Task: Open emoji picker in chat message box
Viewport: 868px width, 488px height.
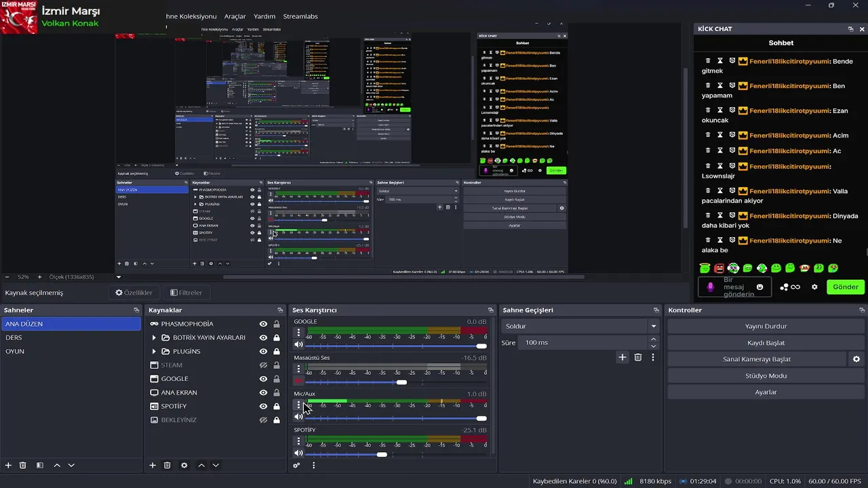Action: tap(760, 287)
